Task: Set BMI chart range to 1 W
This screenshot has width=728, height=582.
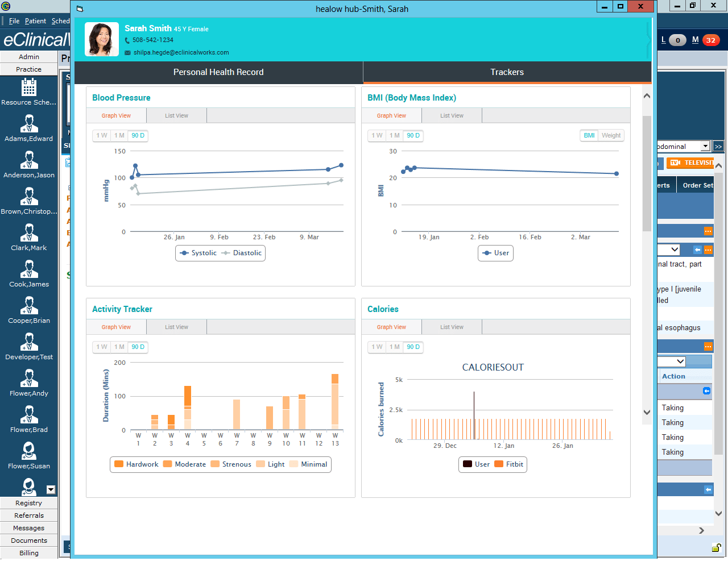Action: [x=377, y=135]
